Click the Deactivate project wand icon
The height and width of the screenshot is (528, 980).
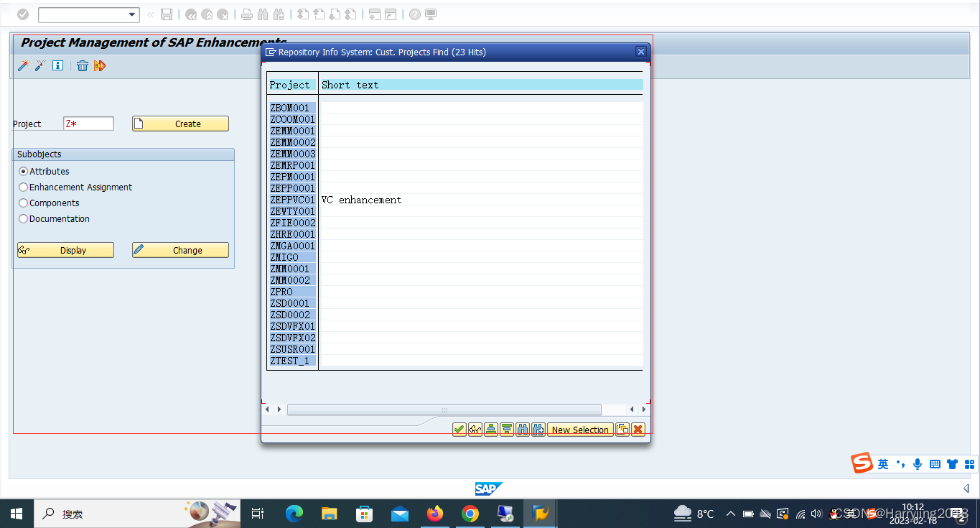40,66
